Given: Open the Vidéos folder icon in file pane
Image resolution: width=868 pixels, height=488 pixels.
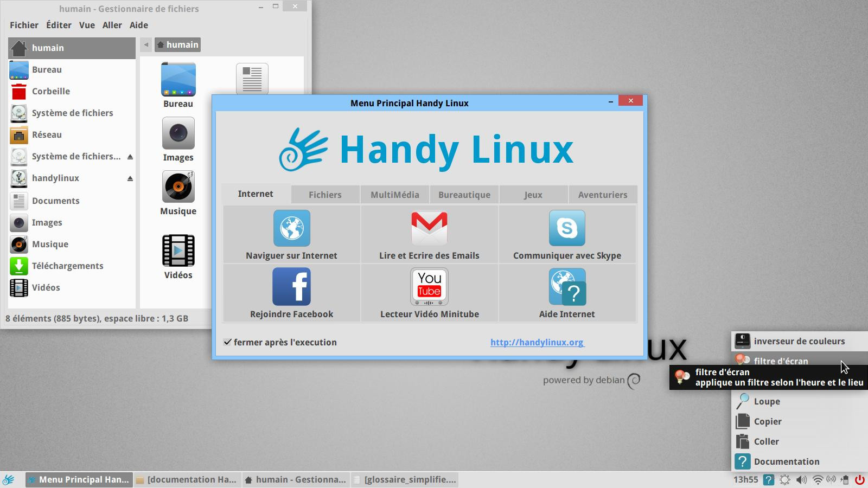Looking at the screenshot, I should pos(178,251).
